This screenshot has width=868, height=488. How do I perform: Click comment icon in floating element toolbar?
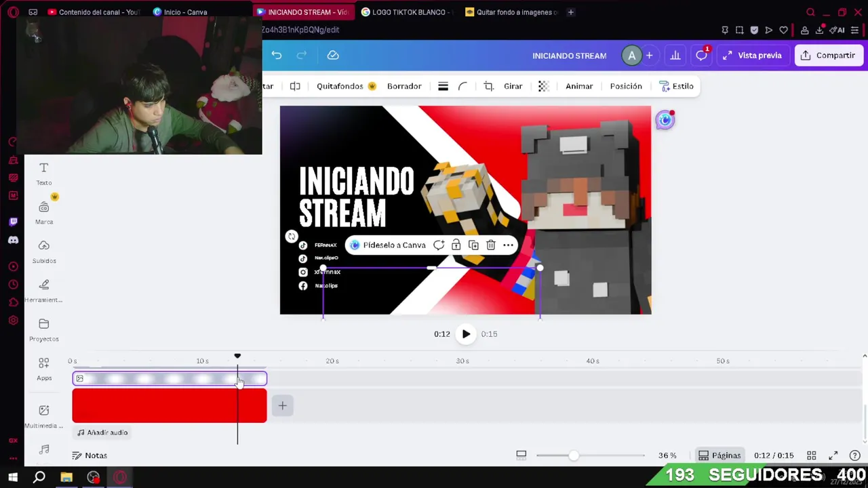(x=439, y=245)
